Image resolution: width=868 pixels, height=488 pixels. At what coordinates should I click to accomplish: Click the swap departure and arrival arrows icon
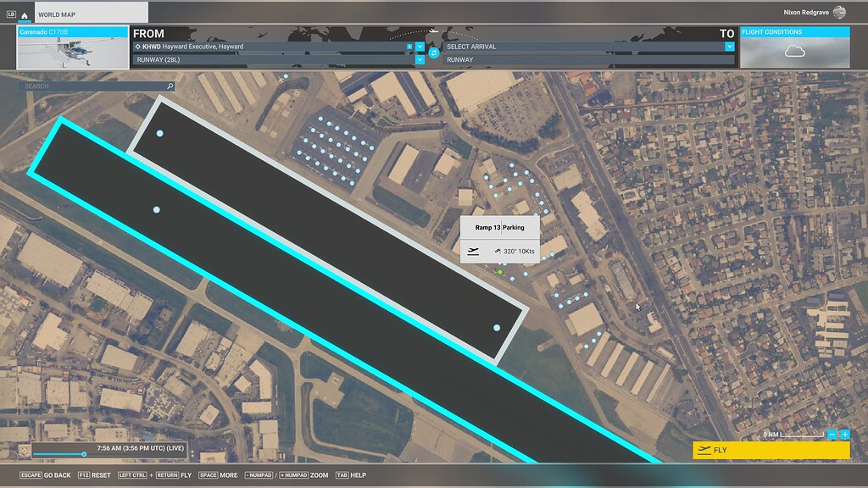point(434,53)
